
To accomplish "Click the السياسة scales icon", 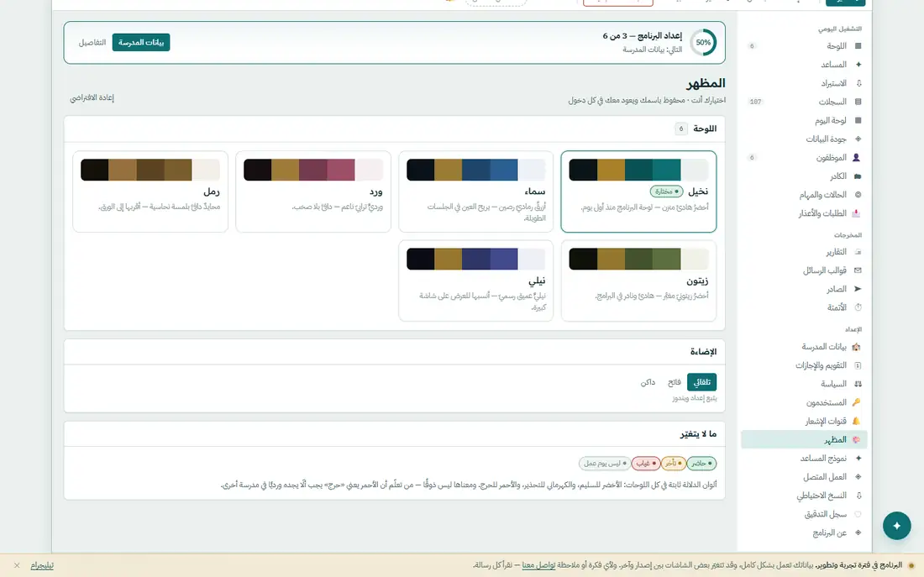I will point(858,384).
